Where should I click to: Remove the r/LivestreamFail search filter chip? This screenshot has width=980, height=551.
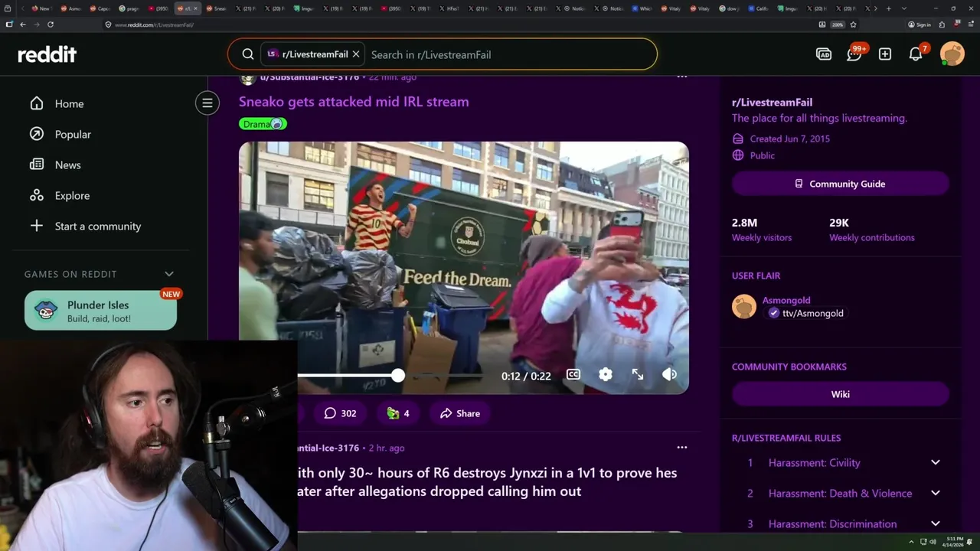tap(356, 54)
